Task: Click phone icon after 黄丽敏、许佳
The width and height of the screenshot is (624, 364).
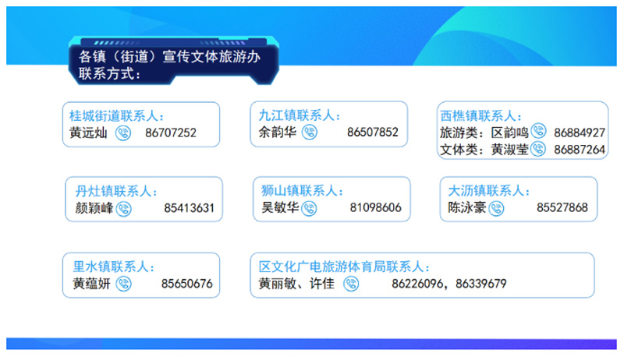Action: (x=351, y=284)
